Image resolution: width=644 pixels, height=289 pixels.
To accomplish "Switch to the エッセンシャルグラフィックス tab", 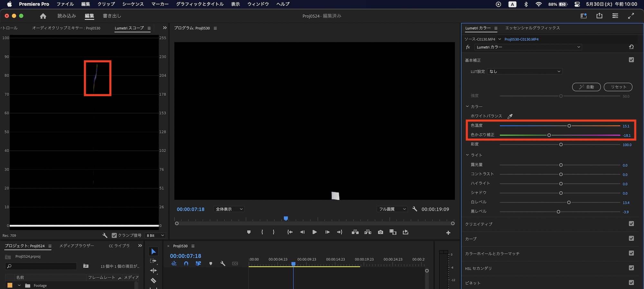I will (532, 28).
